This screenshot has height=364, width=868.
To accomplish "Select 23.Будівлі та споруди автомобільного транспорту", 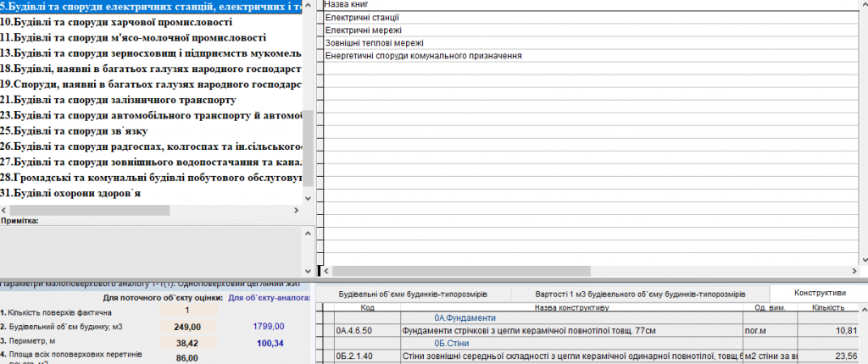I will 151,116.
